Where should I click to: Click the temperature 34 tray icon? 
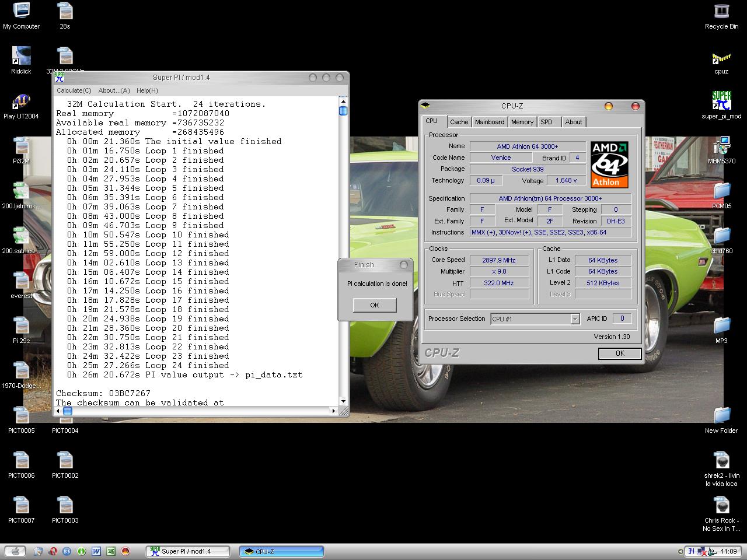coord(691,551)
